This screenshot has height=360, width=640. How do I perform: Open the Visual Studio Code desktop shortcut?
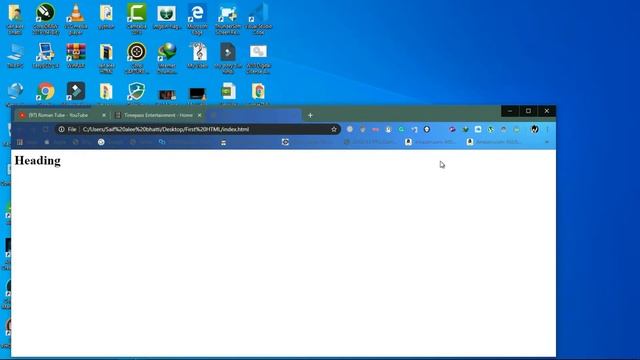coord(258,18)
